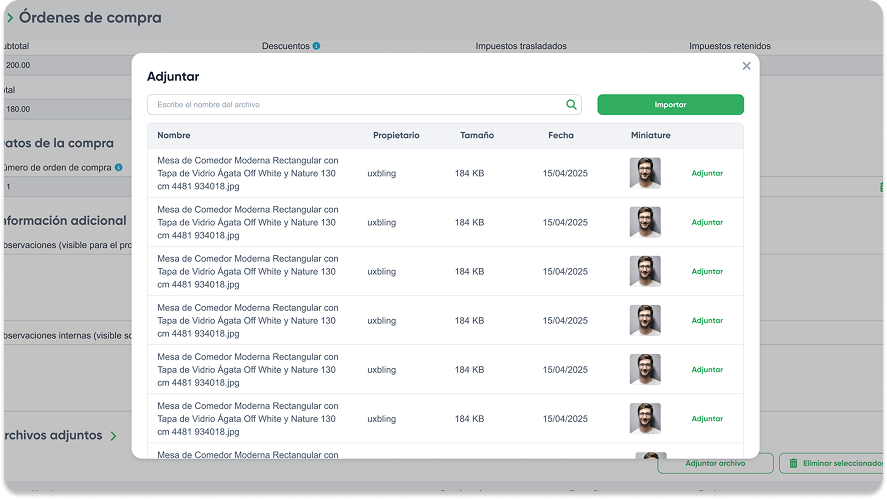This screenshot has width=887, height=499.
Task: Open the thumbnail image of the sixth file
Action: coord(645,419)
